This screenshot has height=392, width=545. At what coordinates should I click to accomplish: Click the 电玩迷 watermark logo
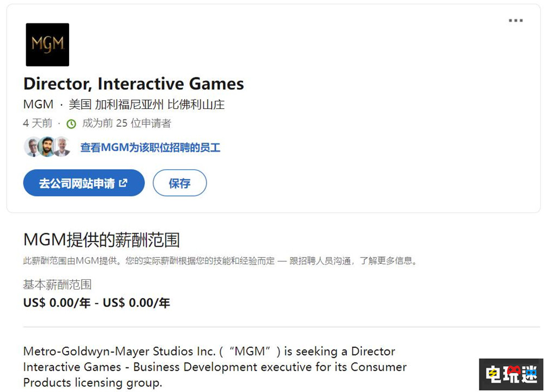pyautogui.click(x=511, y=374)
